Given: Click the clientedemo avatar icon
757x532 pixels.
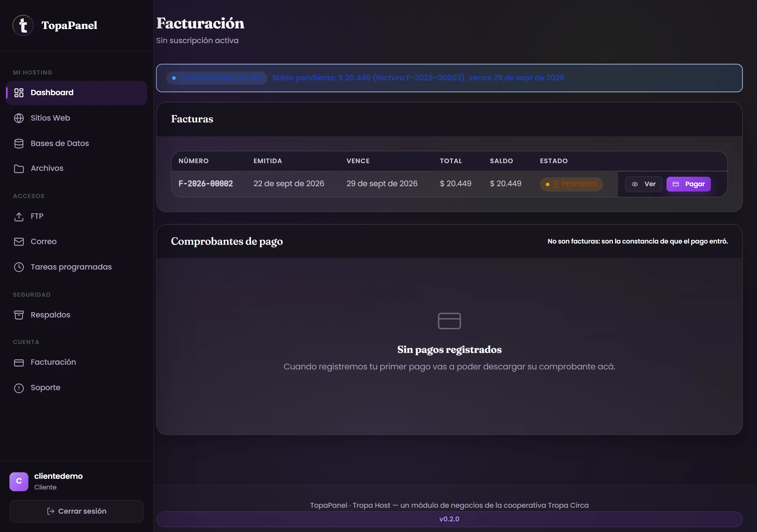Looking at the screenshot, I should 19,481.
